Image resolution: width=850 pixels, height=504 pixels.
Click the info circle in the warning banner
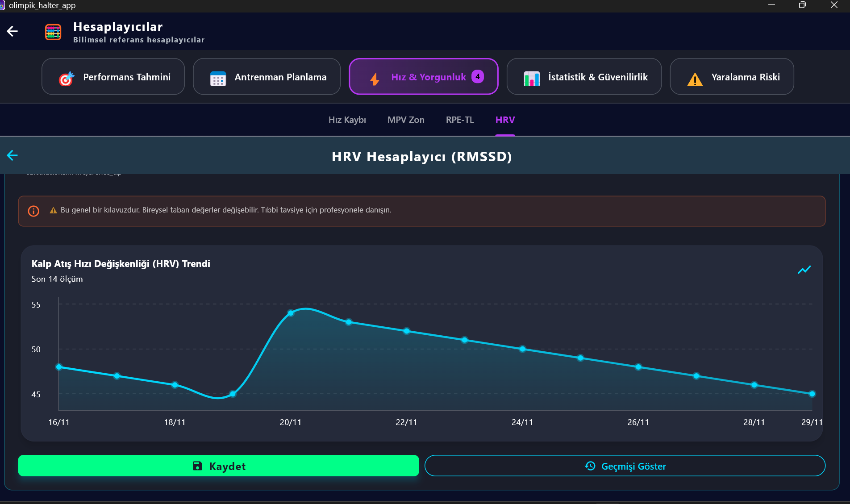tap(33, 211)
